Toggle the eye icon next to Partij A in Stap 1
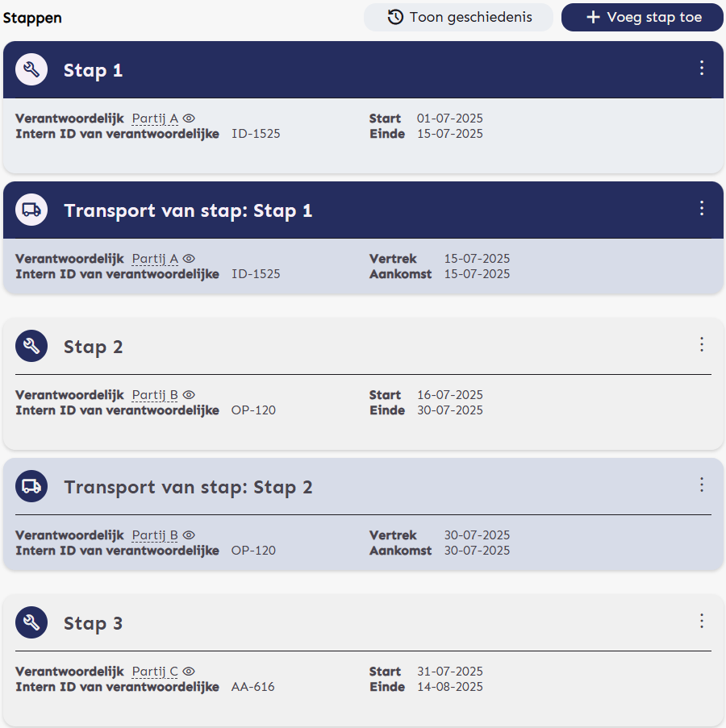The image size is (726, 728). [x=189, y=119]
